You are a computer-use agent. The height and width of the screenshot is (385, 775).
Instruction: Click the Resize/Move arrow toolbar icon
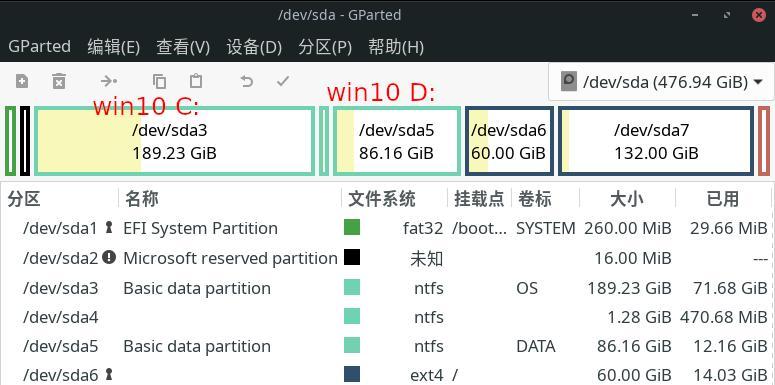[109, 81]
